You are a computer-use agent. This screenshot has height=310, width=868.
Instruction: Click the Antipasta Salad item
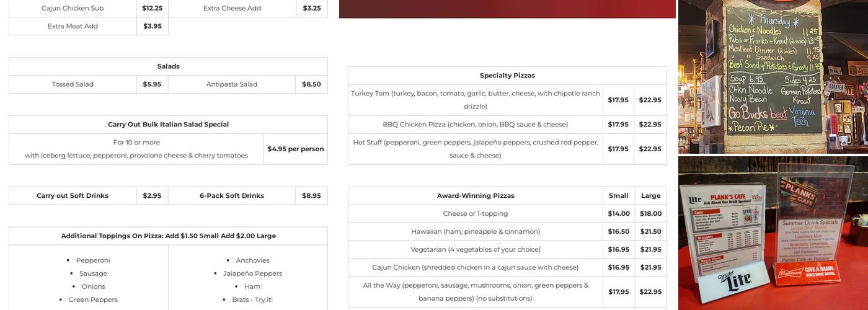point(232,84)
